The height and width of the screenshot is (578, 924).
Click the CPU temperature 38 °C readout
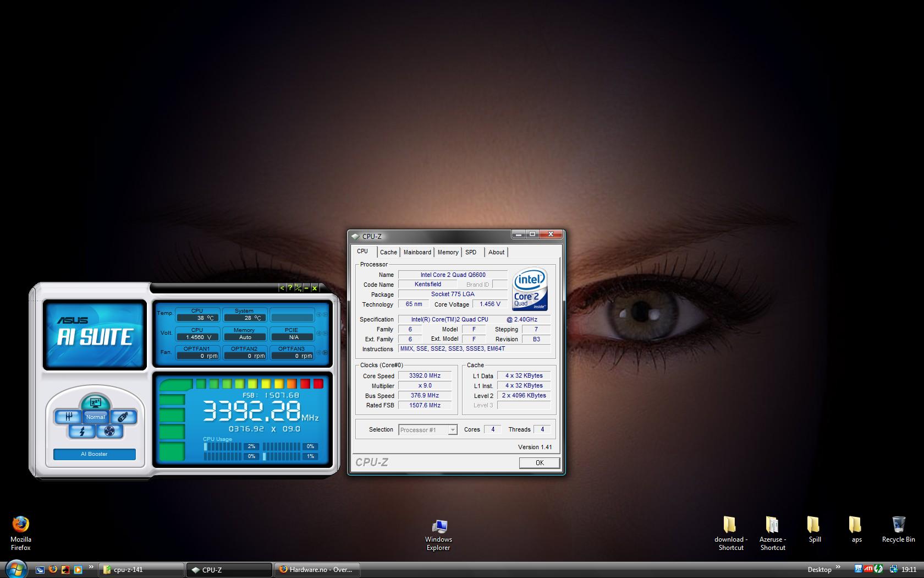click(x=197, y=318)
